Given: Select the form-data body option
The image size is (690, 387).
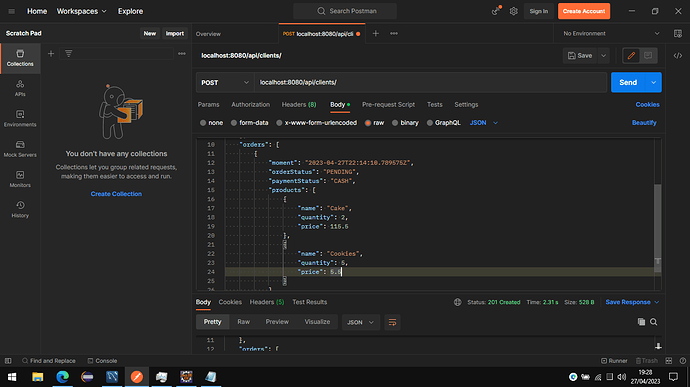Looking at the screenshot, I should [250, 123].
